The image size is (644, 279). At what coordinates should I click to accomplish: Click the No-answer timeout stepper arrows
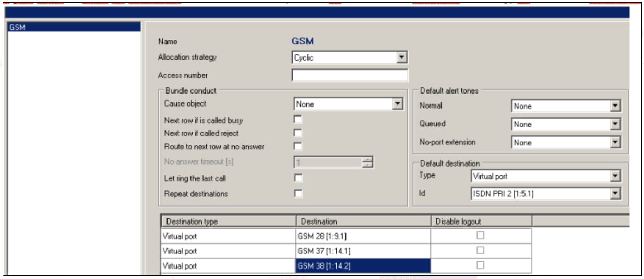click(367, 162)
